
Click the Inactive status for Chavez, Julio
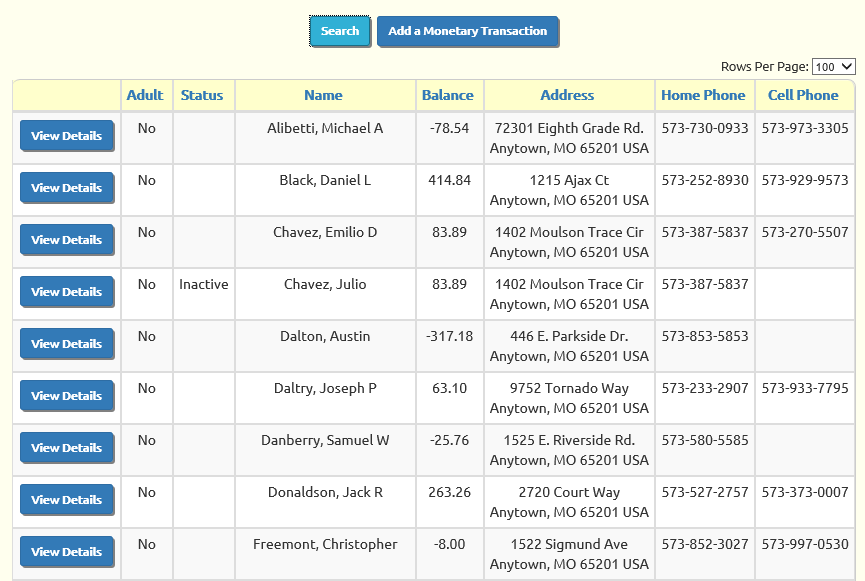204,284
